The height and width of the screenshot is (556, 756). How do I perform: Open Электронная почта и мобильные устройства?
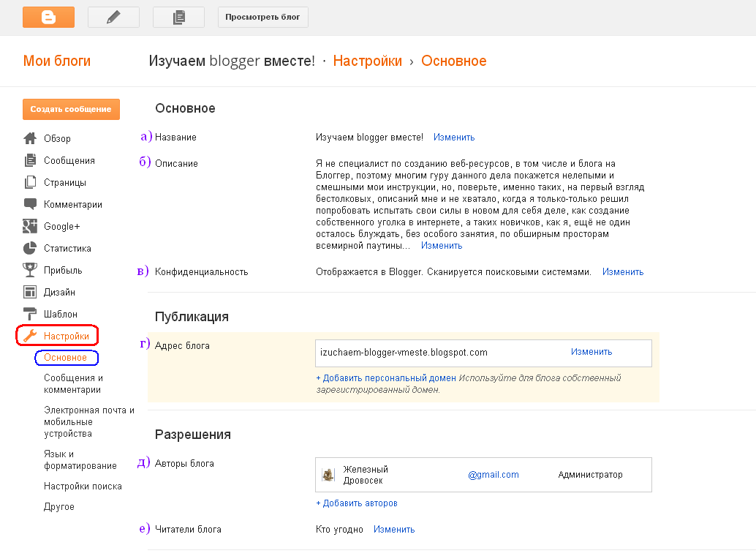coord(88,422)
